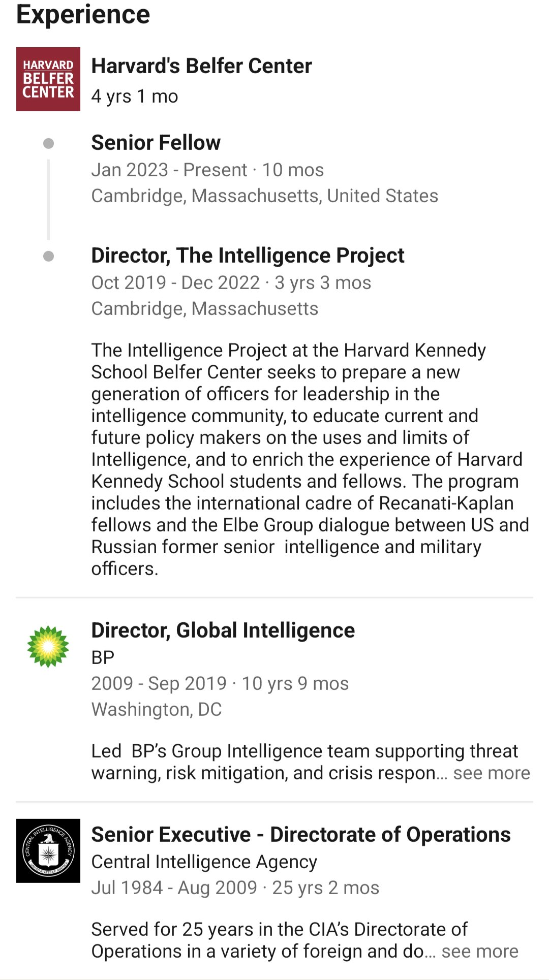
Task: Select the Senior Fellow position title
Action: 156,143
